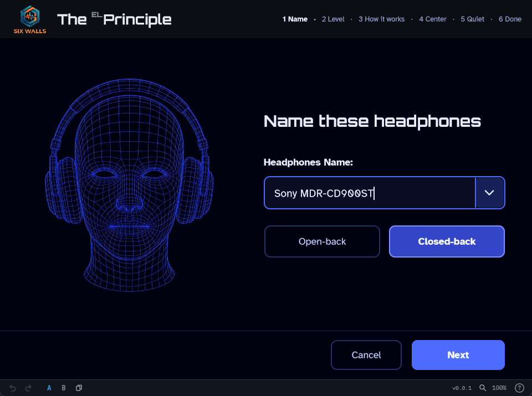This screenshot has height=396, width=532.
Task: Expand the headphones name dropdown arrow
Action: (x=489, y=193)
